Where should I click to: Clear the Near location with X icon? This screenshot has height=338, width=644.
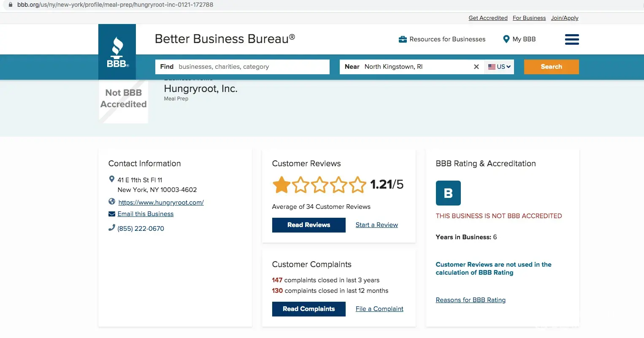tap(476, 67)
